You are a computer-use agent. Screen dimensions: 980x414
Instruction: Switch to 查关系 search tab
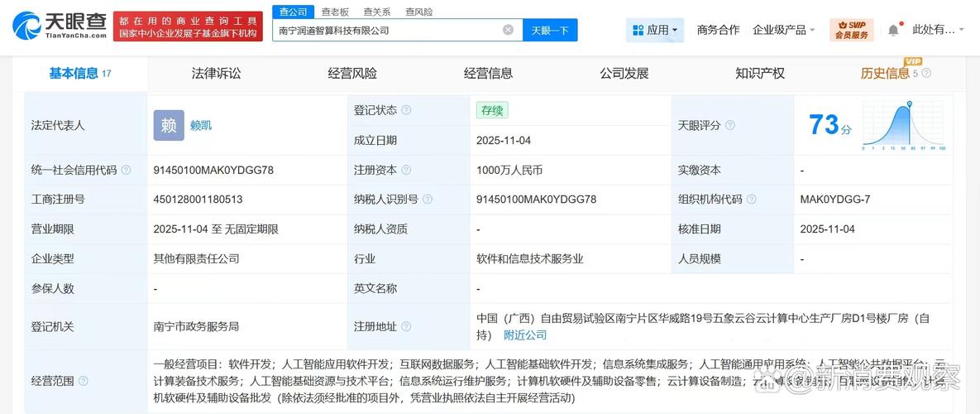(377, 12)
